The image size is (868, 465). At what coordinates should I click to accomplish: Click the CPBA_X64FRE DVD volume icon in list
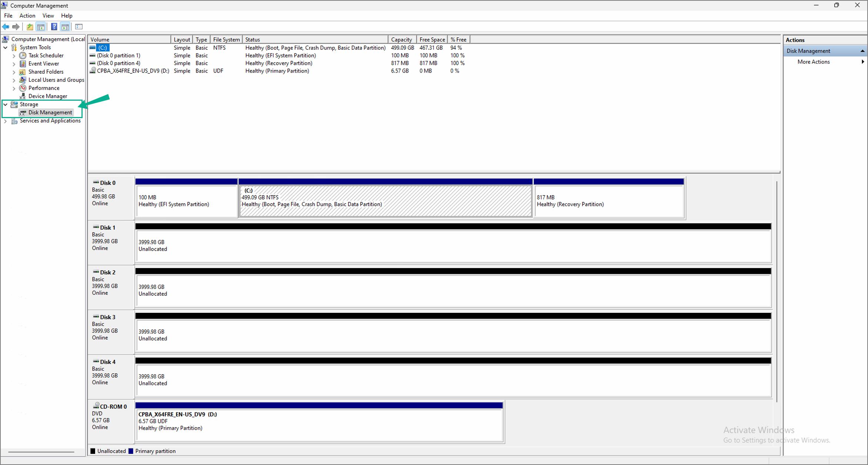93,70
